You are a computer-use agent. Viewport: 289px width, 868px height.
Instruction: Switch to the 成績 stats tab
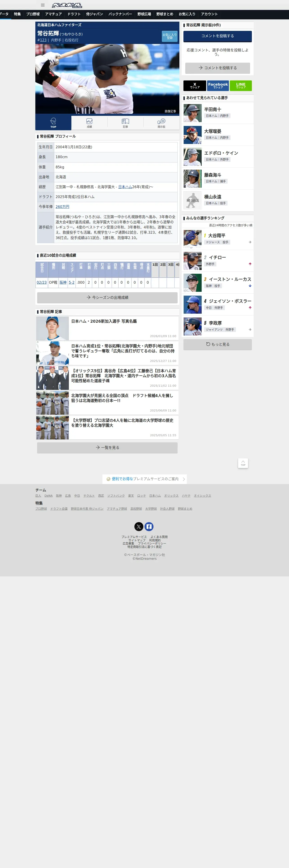click(x=89, y=123)
